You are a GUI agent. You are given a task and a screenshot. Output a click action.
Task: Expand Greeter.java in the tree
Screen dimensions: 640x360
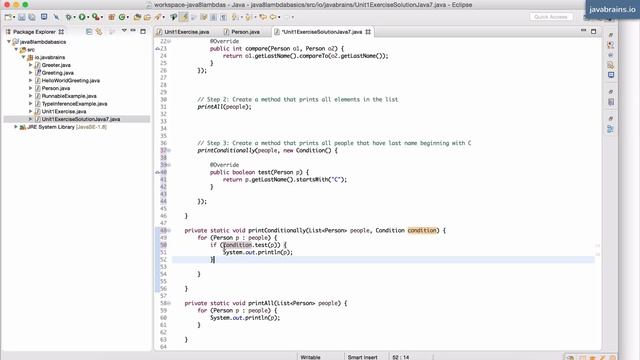(31, 65)
